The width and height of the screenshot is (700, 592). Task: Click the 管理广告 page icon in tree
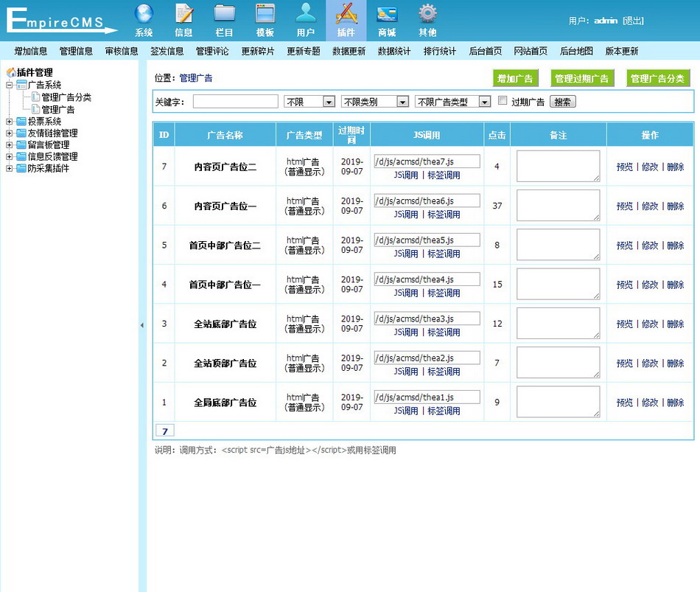point(35,109)
